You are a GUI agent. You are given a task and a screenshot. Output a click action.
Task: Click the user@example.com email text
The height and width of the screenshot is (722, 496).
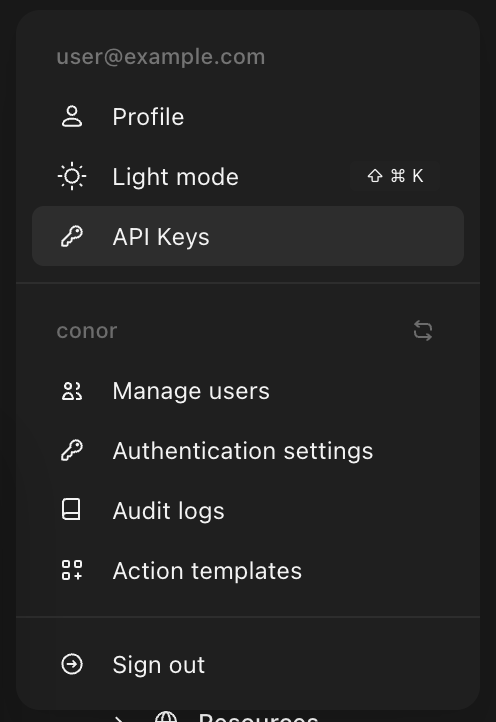[x=161, y=57]
